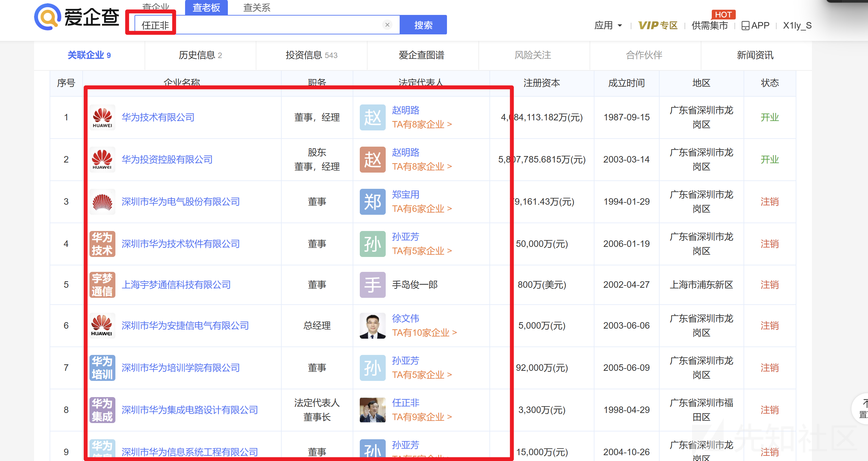Click the 宇梦通信 company logo
868x461 pixels.
coord(102,285)
